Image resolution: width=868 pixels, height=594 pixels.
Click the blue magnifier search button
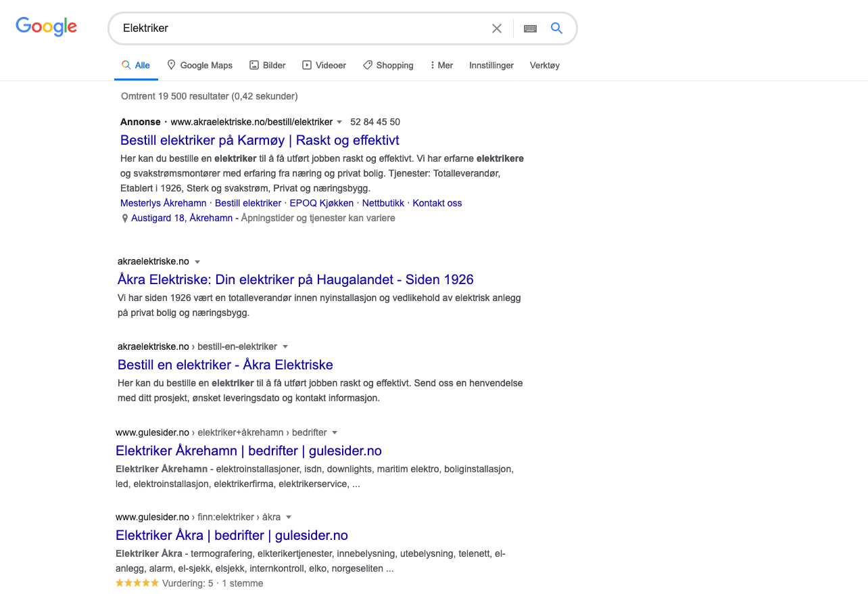[x=556, y=28]
